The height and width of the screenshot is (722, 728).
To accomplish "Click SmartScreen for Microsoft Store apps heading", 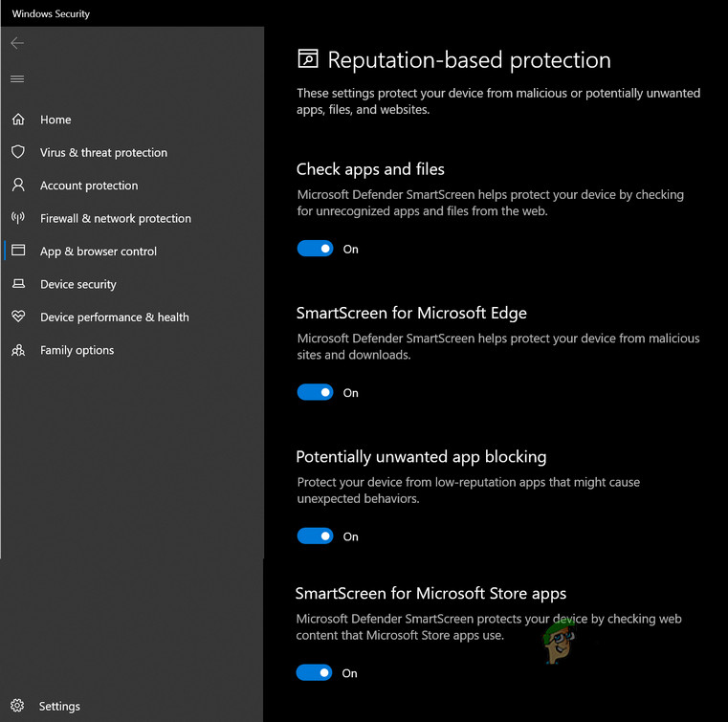I will coord(430,594).
